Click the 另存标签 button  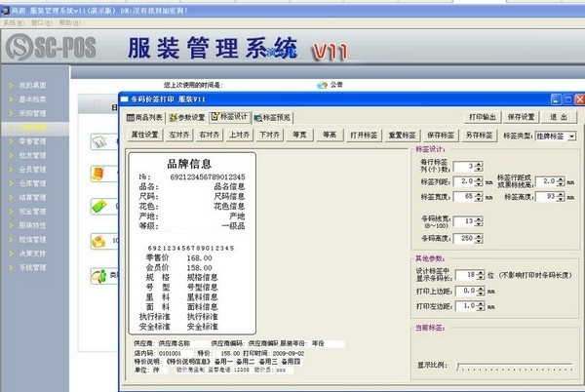point(479,135)
